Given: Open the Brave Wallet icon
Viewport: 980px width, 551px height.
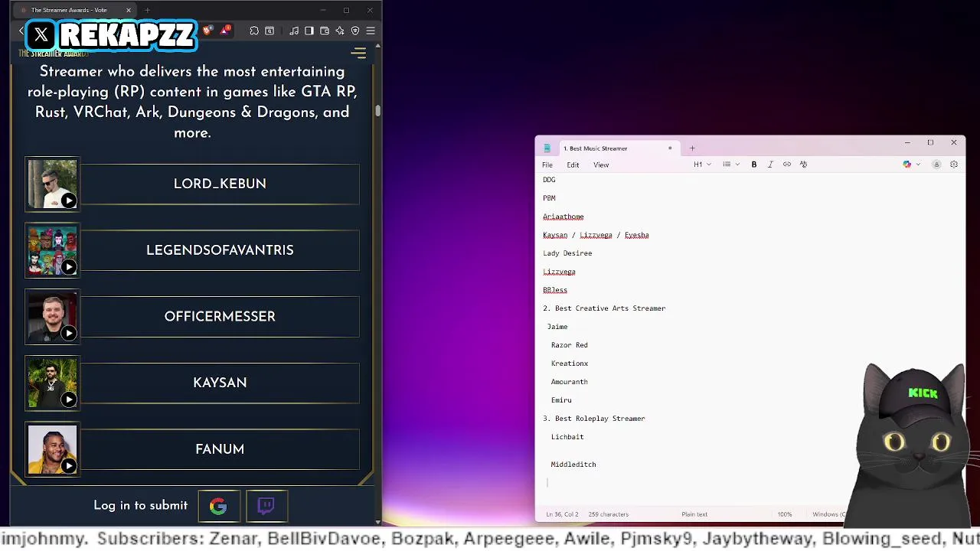Looking at the screenshot, I should [x=325, y=31].
